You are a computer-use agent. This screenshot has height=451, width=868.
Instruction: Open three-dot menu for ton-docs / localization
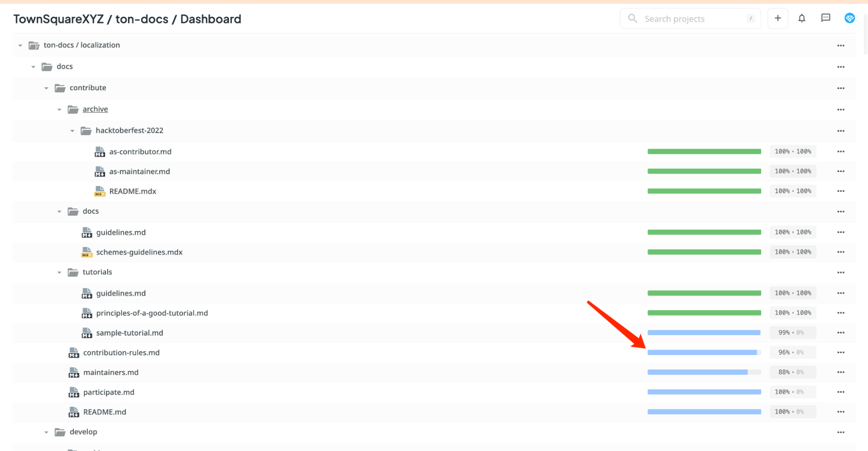tap(841, 45)
